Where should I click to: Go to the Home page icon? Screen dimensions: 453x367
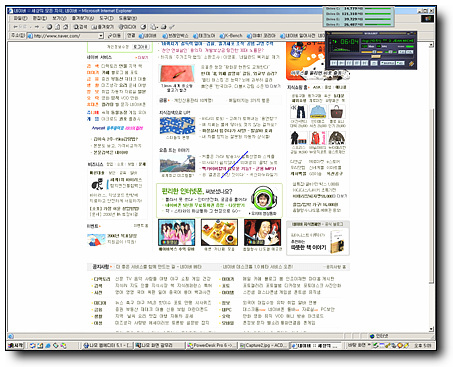[x=65, y=27]
